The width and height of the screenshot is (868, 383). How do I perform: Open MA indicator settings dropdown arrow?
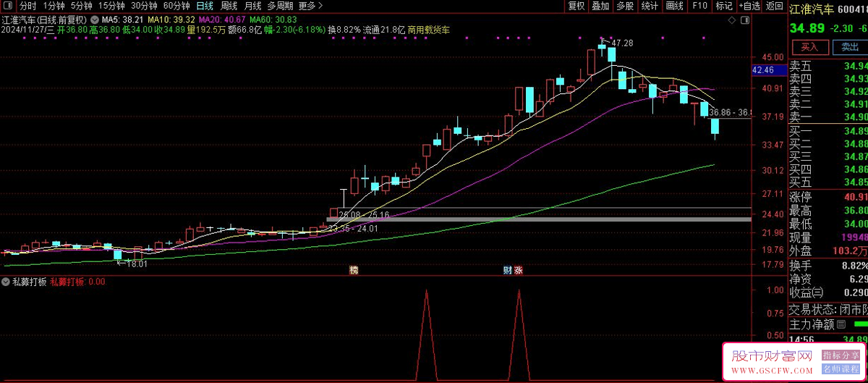(95, 20)
